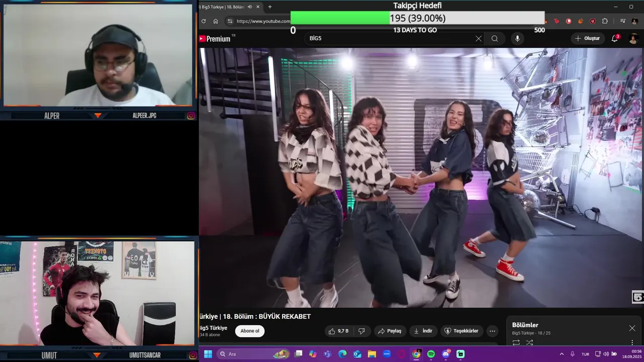Click Alper's Instagram icon in overlay
Screen dimensions: 644x362
pyautogui.click(x=191, y=116)
